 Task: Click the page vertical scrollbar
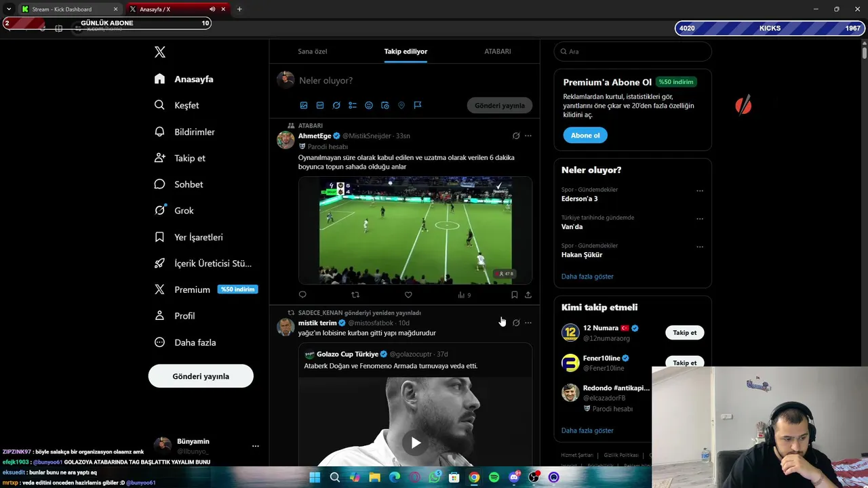[x=865, y=52]
